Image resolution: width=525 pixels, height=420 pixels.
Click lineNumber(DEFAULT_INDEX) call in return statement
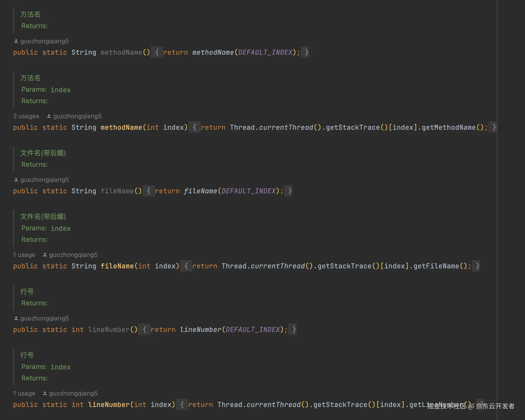pos(200,330)
